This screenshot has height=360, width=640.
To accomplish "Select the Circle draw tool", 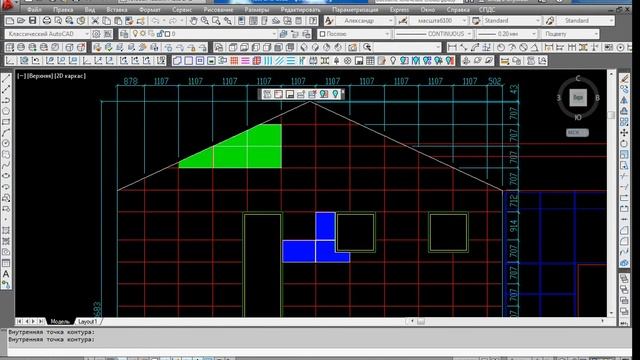I will (x=6, y=144).
